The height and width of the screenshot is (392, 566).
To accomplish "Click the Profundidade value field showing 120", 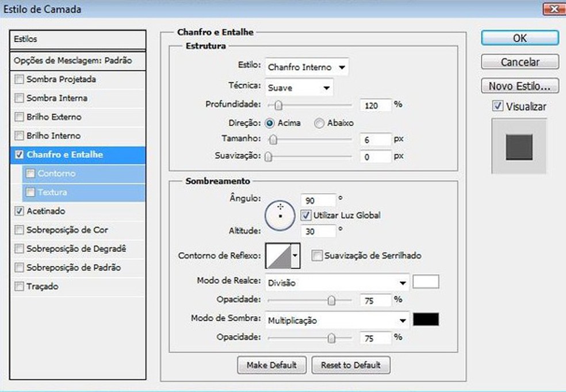I will [376, 105].
